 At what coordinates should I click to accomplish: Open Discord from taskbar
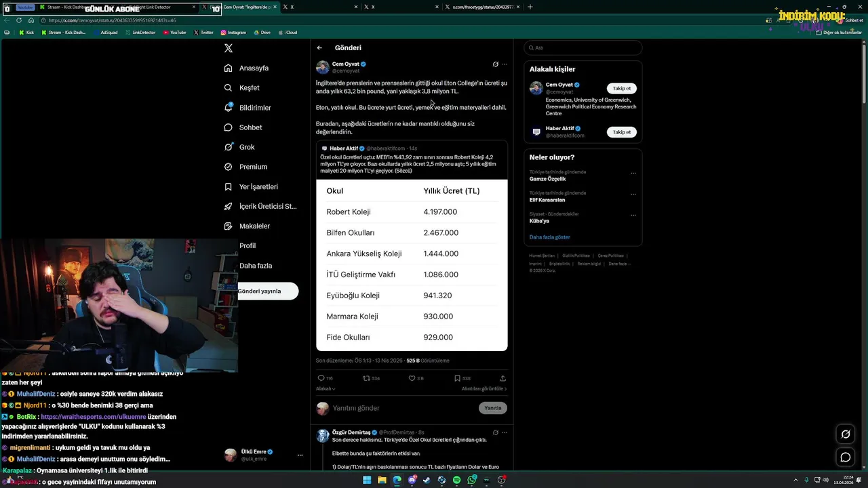[412, 480]
